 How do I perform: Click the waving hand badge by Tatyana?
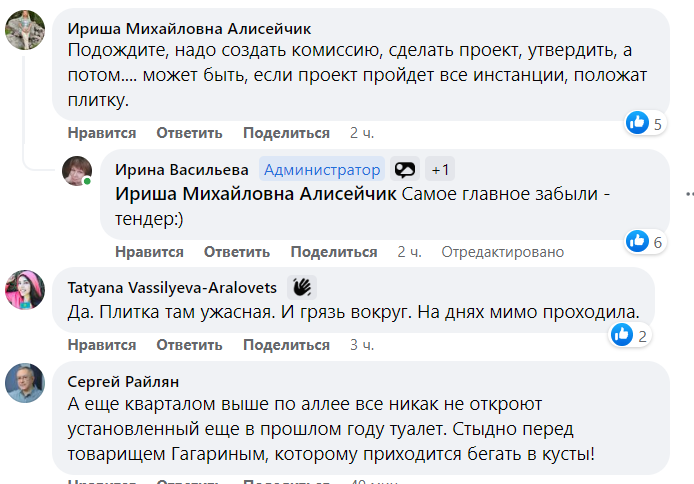pyautogui.click(x=302, y=287)
